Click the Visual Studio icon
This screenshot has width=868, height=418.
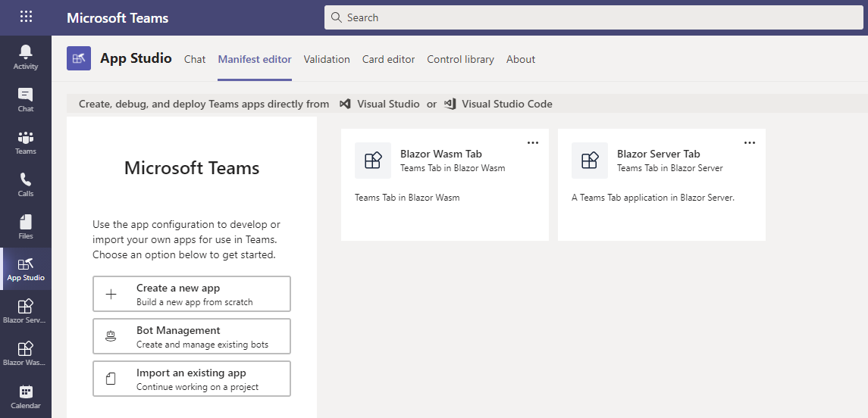coord(345,104)
